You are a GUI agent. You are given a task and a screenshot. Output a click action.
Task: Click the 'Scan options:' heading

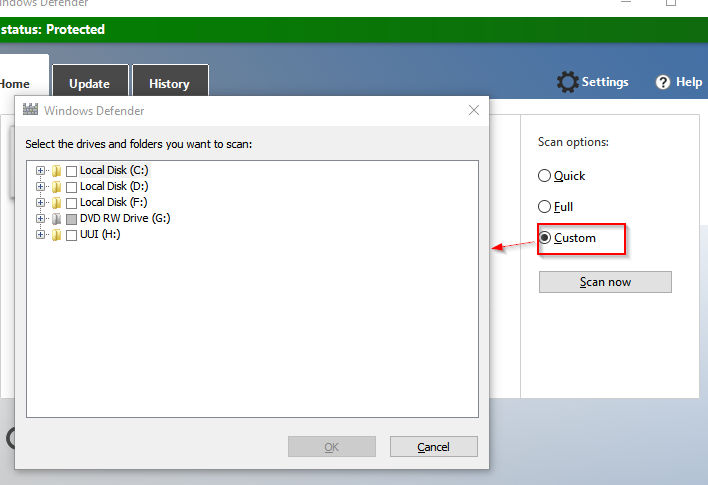(573, 142)
